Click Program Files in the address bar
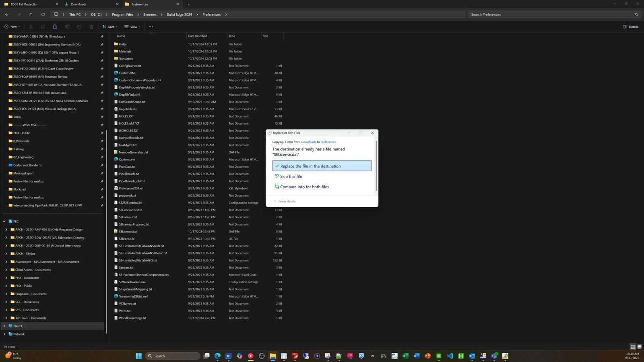Screen dimensions: 644x362 122,14
